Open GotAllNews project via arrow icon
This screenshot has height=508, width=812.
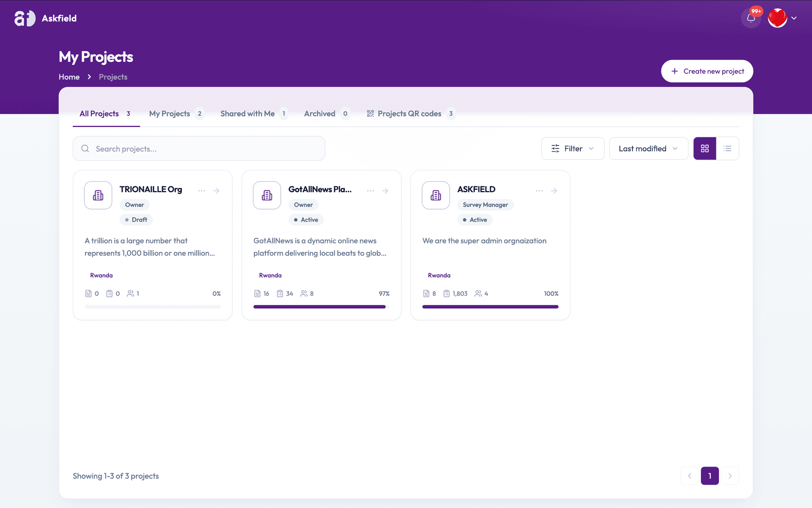click(385, 191)
